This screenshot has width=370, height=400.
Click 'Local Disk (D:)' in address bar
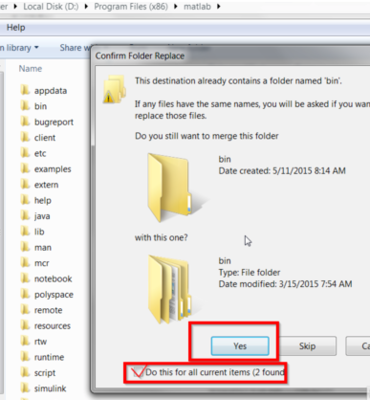[x=51, y=7]
